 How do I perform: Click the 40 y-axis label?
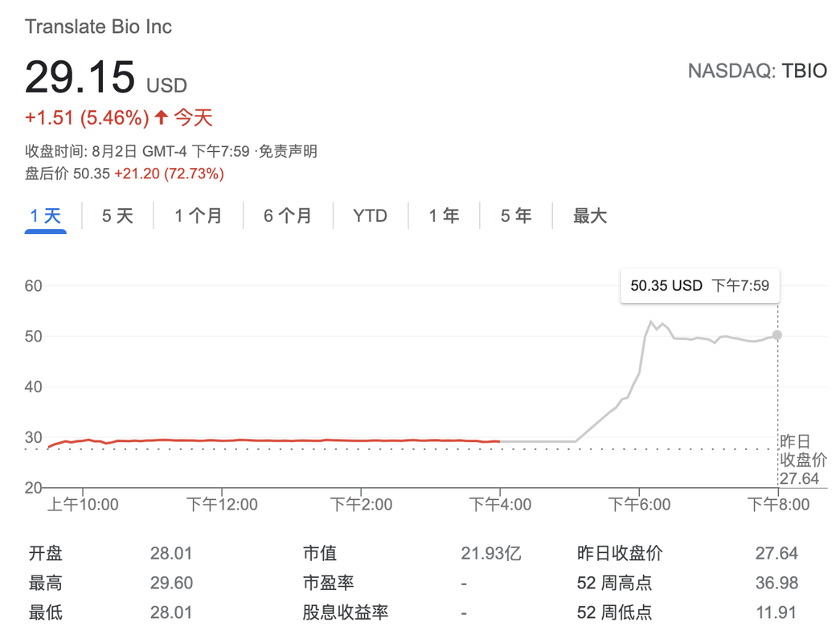[33, 387]
